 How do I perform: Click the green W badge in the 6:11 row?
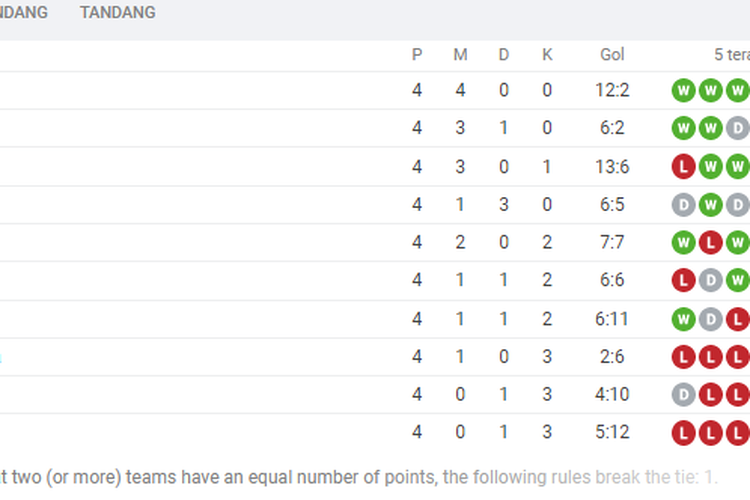tap(684, 319)
